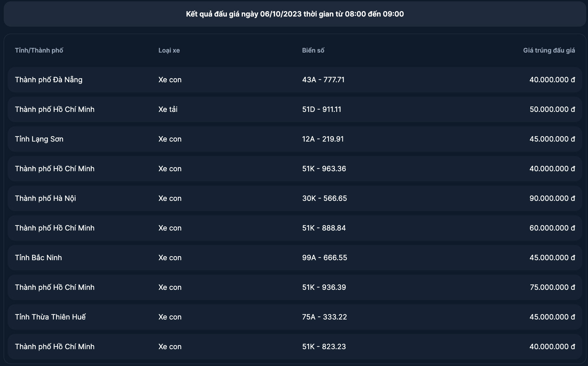The image size is (588, 366).
Task: Select the Thành phố Đà Nẵng row
Action: point(295,80)
